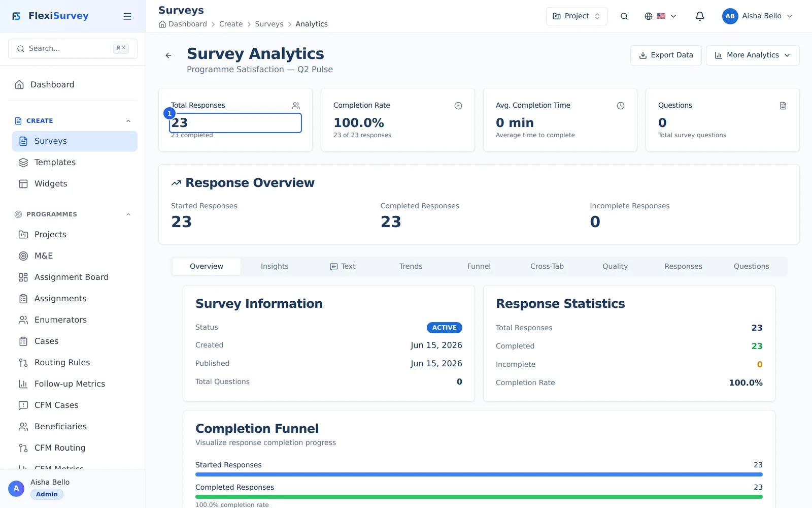Open the More Analytics dropdown

click(x=753, y=55)
